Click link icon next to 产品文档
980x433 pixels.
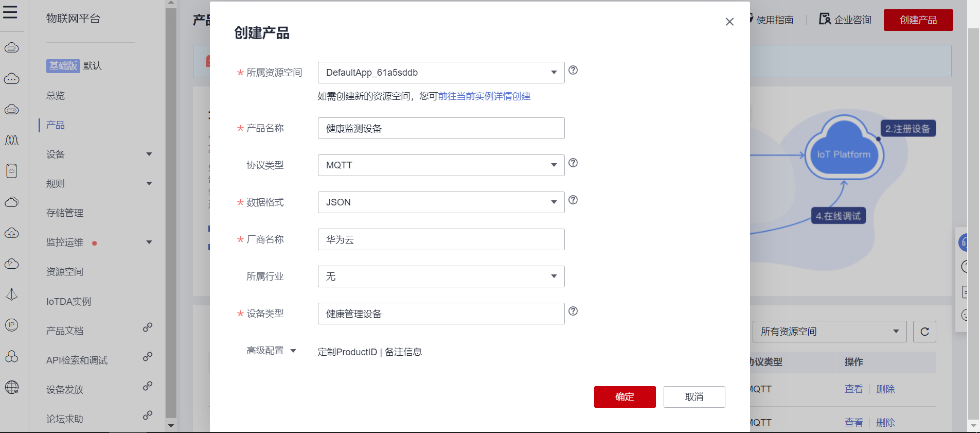click(148, 327)
